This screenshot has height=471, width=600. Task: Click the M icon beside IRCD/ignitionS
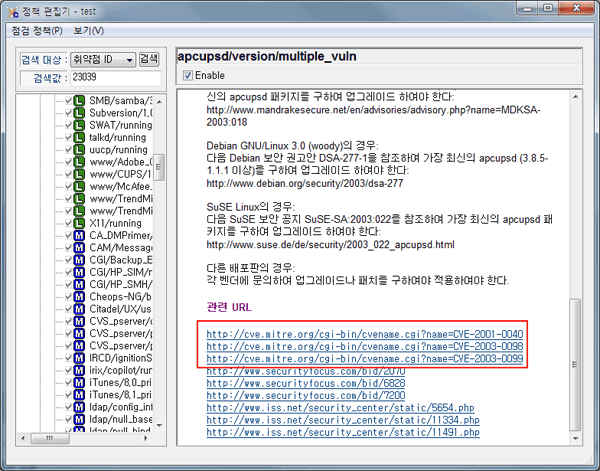[x=79, y=358]
